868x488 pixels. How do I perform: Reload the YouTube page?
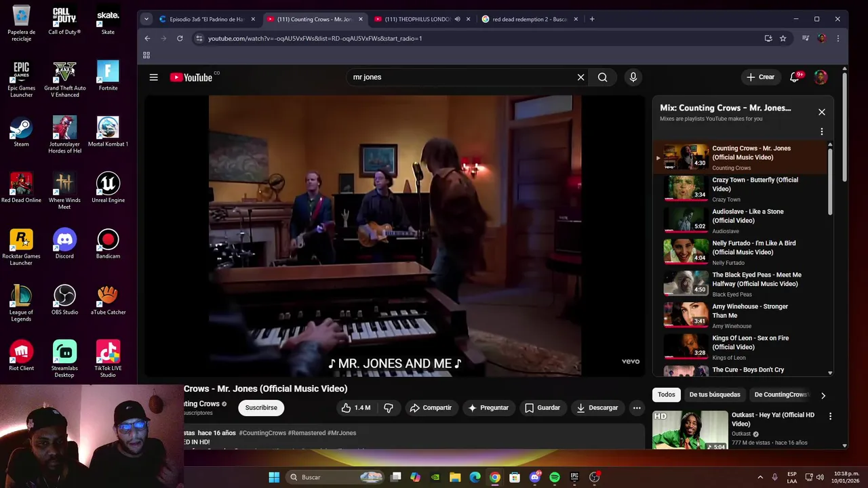pyautogui.click(x=180, y=39)
